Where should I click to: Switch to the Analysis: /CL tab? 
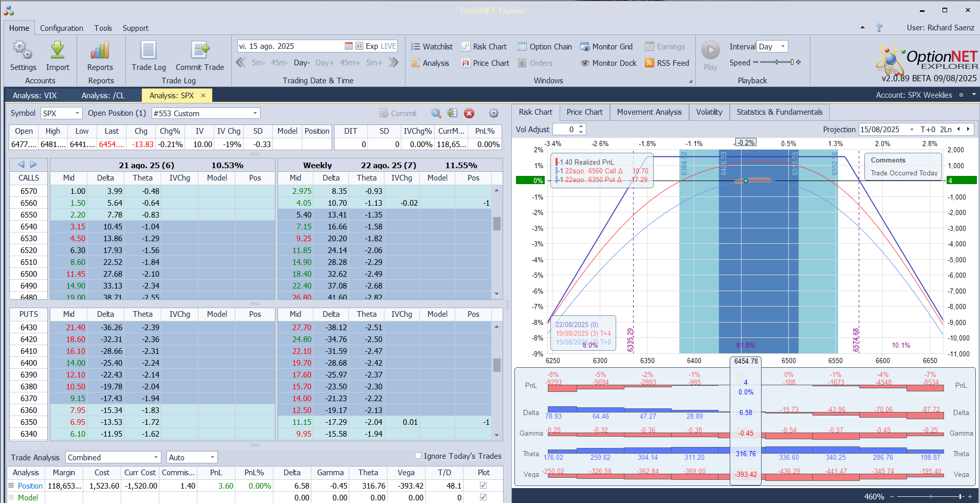click(103, 95)
